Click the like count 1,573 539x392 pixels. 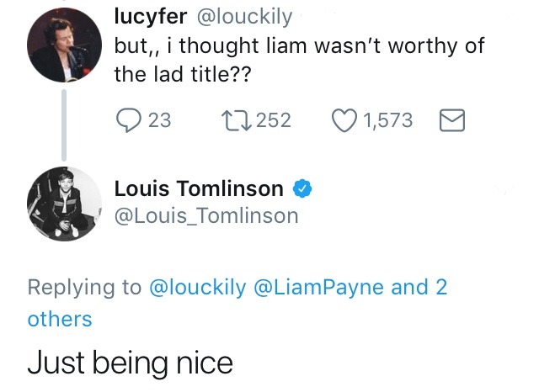(x=387, y=120)
